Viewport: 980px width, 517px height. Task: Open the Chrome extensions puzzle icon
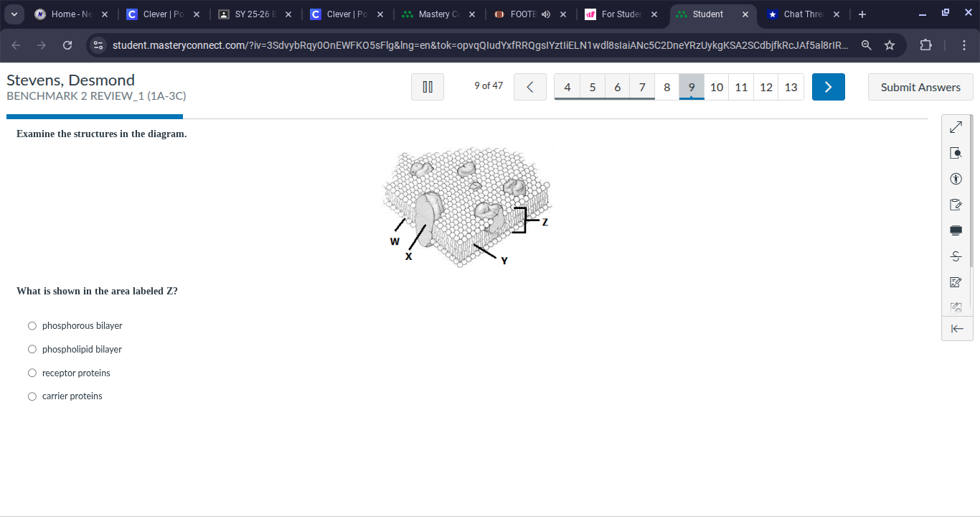(x=925, y=45)
